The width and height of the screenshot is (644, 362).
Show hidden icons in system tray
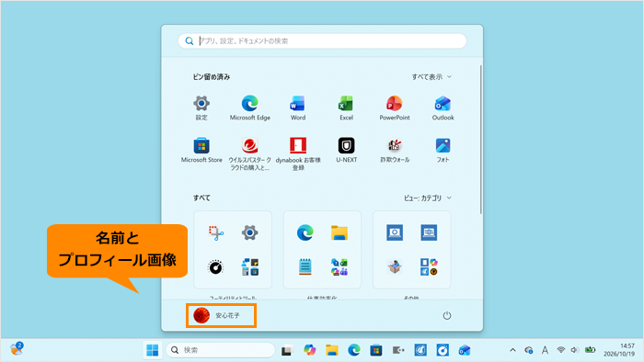click(x=512, y=350)
